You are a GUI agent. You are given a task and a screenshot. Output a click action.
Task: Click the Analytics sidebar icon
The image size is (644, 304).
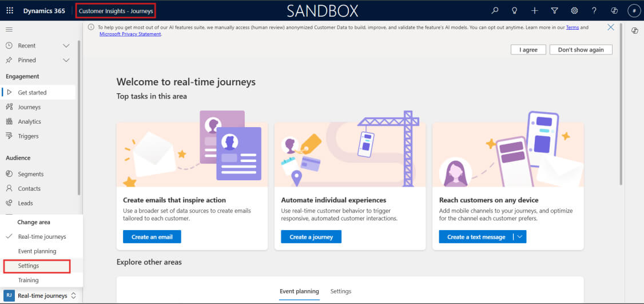click(x=9, y=121)
